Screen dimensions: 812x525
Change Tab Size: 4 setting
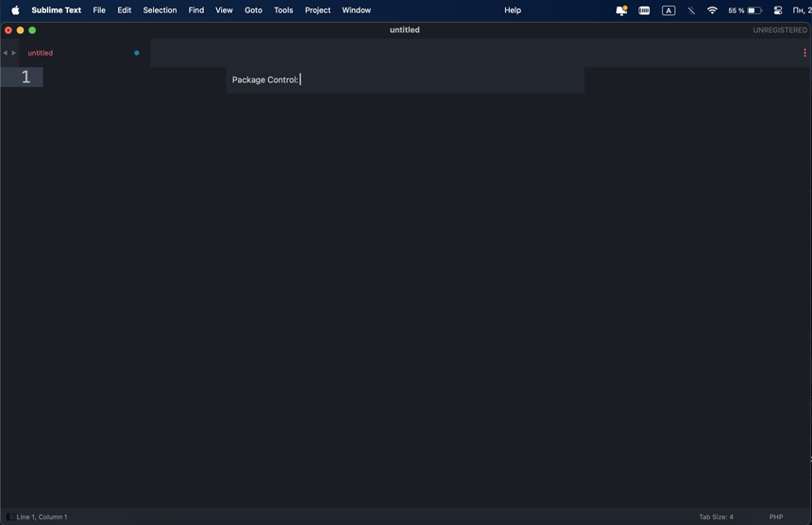716,517
